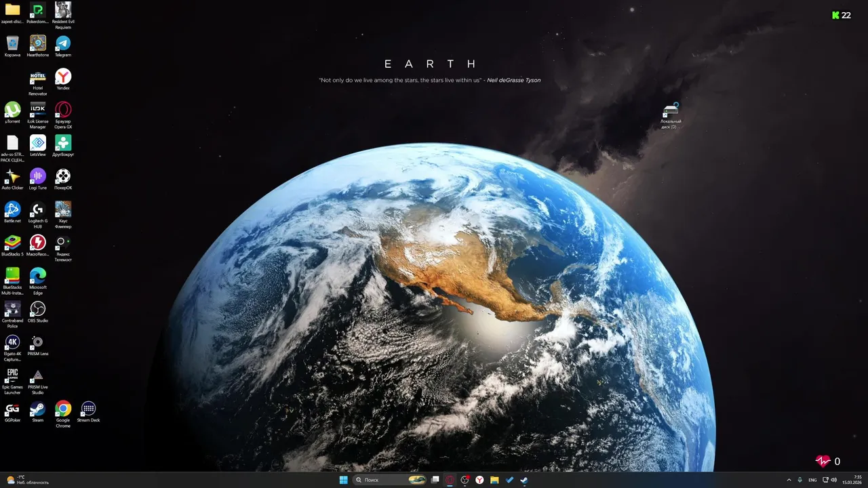Select the Battle.net desktop icon
The width and height of the screenshot is (868, 488).
coord(12,212)
